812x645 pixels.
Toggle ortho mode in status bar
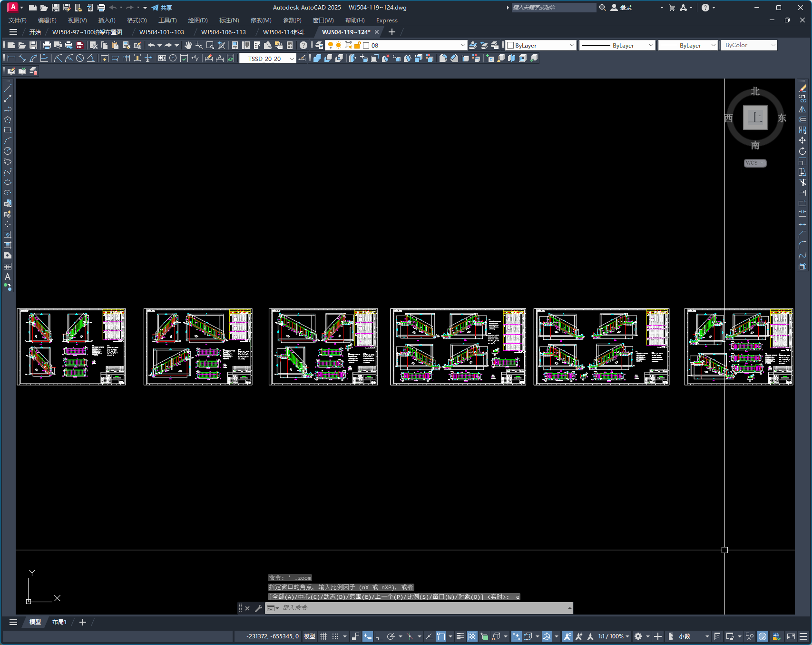coord(379,636)
